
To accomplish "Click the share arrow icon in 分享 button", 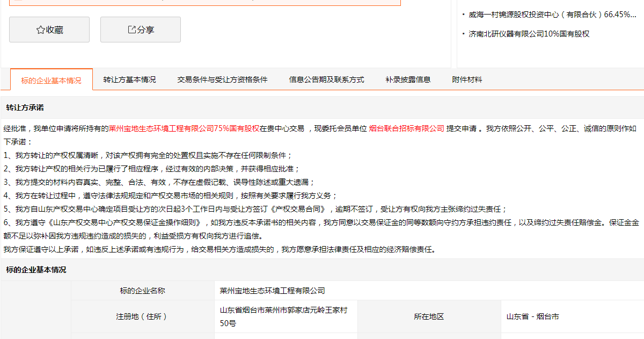I will coord(131,30).
